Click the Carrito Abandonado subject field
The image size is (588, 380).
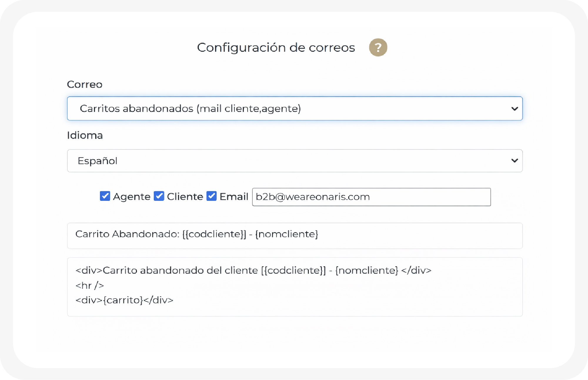click(295, 236)
